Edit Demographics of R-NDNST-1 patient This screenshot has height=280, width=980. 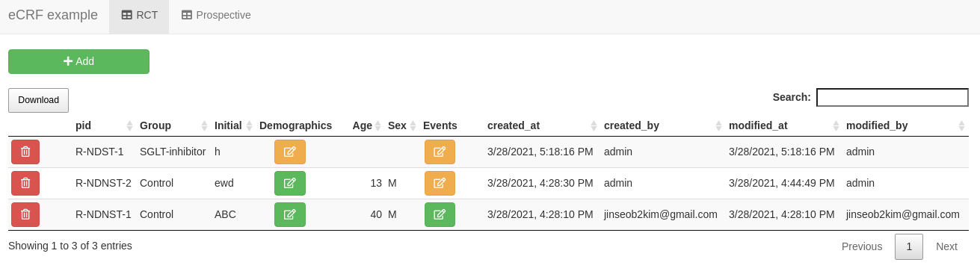tap(290, 214)
